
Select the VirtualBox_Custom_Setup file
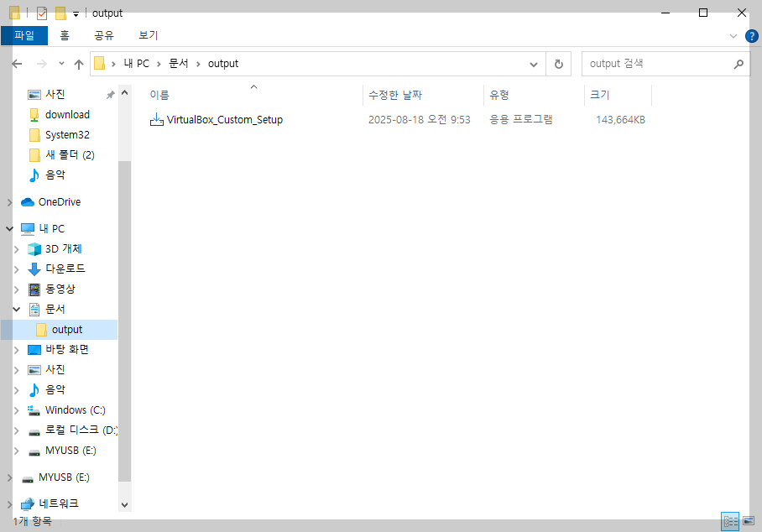coord(225,119)
